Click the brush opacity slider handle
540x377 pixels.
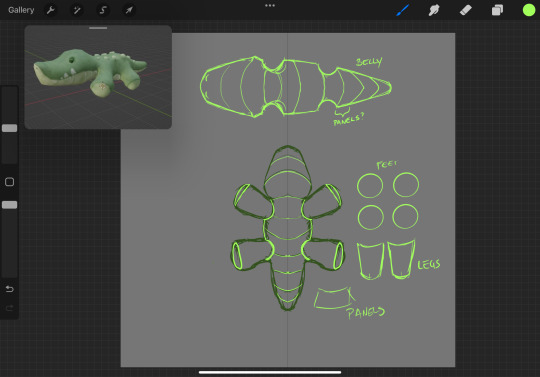(10, 205)
